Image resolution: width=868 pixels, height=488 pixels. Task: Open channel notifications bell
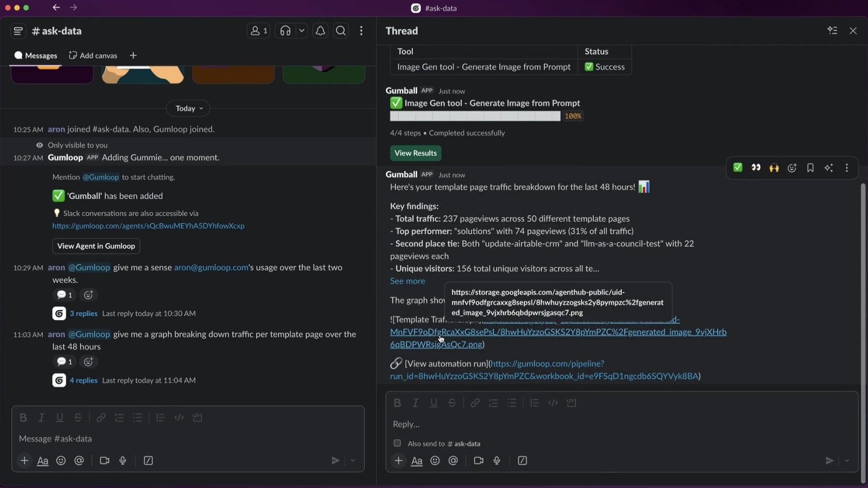pos(321,30)
